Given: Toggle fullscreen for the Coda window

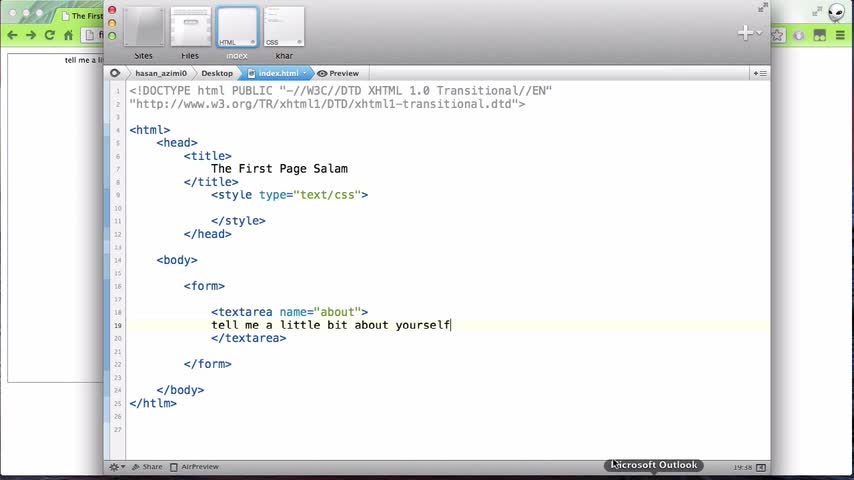Looking at the screenshot, I should [x=762, y=8].
